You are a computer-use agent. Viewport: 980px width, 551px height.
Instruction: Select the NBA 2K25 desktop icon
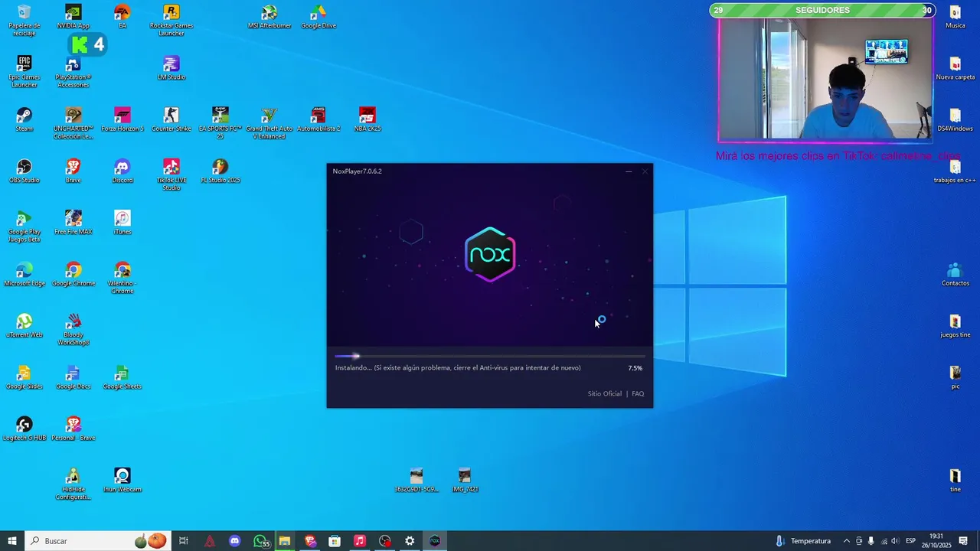(x=367, y=119)
